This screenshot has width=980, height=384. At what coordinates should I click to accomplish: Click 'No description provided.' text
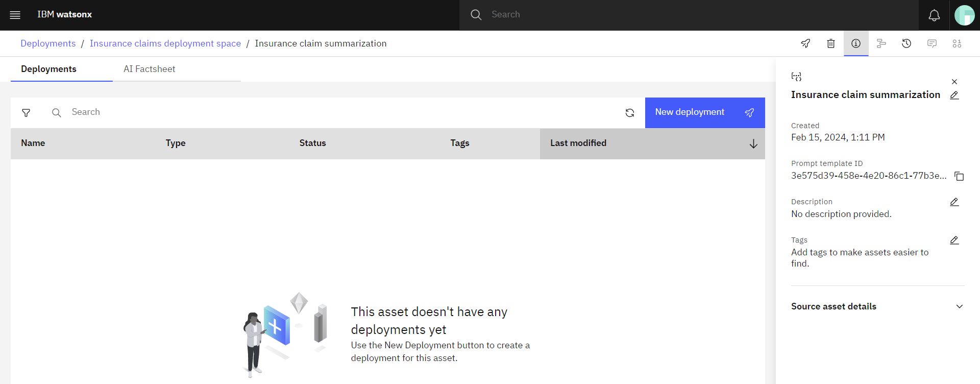(x=841, y=214)
